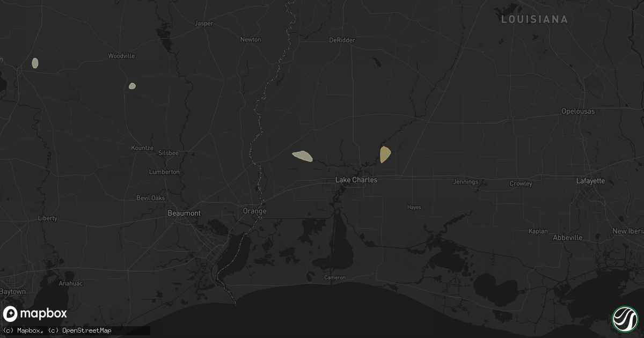Select the hail area near Lake Charles northeast
This screenshot has width=644, height=338.
pyautogui.click(x=385, y=155)
